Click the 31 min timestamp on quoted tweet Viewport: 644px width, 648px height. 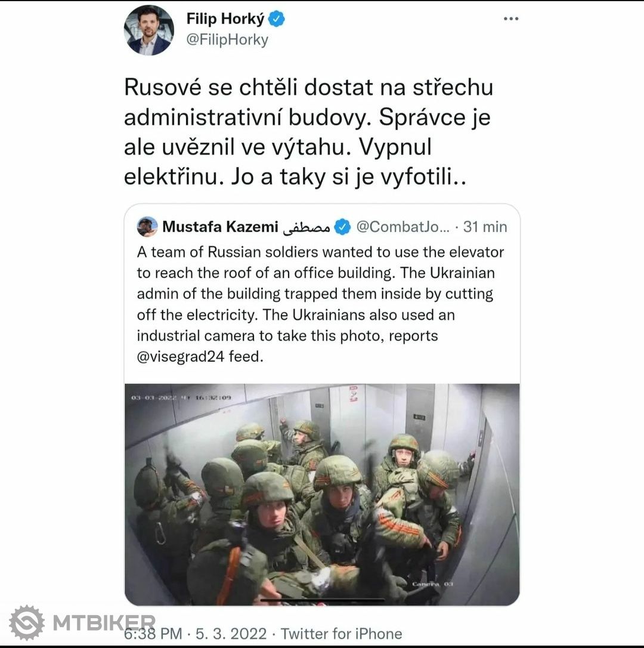pos(485,227)
